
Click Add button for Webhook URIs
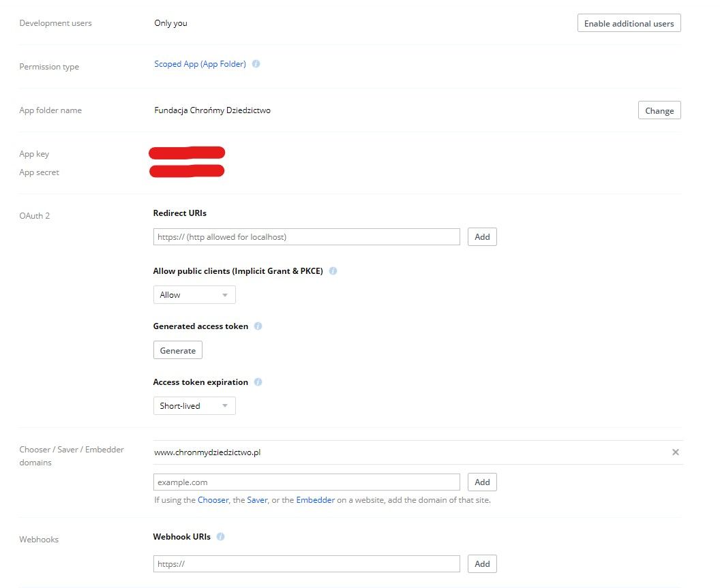pos(482,564)
